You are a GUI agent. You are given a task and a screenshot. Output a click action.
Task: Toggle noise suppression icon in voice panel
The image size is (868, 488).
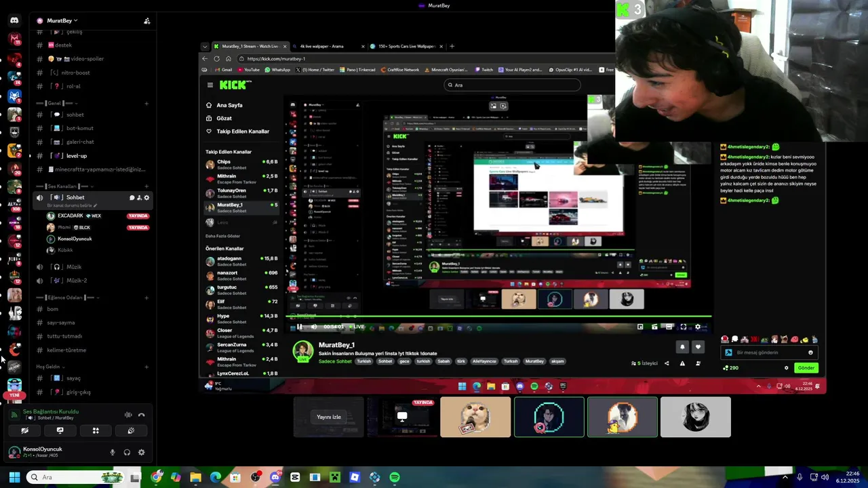[128, 415]
